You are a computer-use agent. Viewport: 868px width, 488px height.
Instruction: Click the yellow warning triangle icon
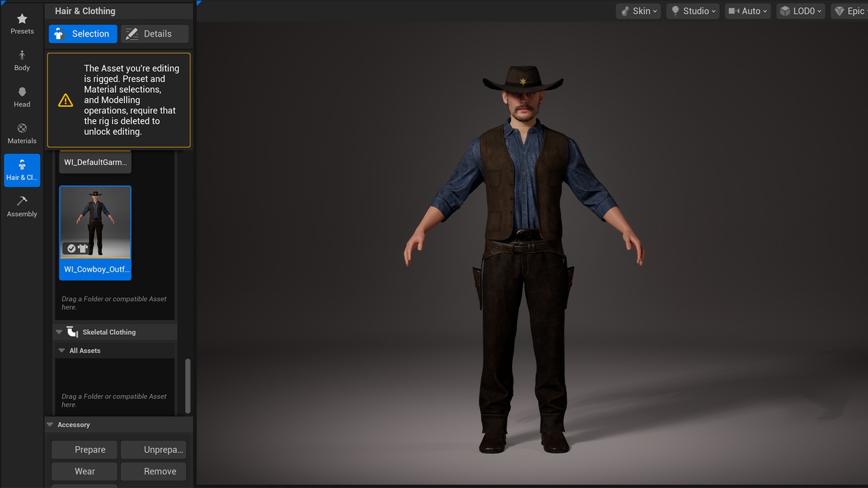[x=65, y=100]
